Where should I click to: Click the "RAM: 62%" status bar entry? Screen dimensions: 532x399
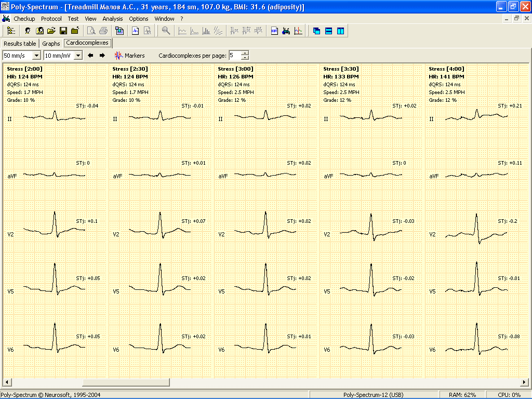(x=462, y=395)
